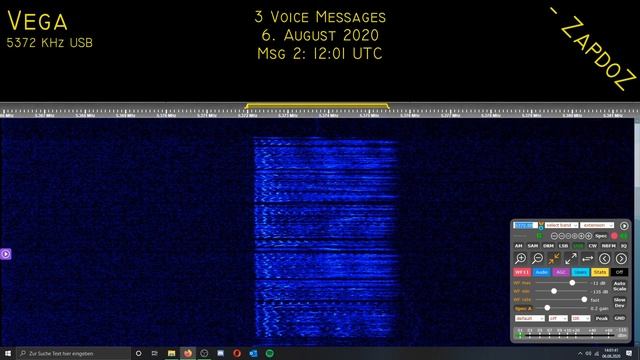Screen dimensions: 640x360
Task: Click the zoom in magnifier icon
Action: pyautogui.click(x=520, y=258)
